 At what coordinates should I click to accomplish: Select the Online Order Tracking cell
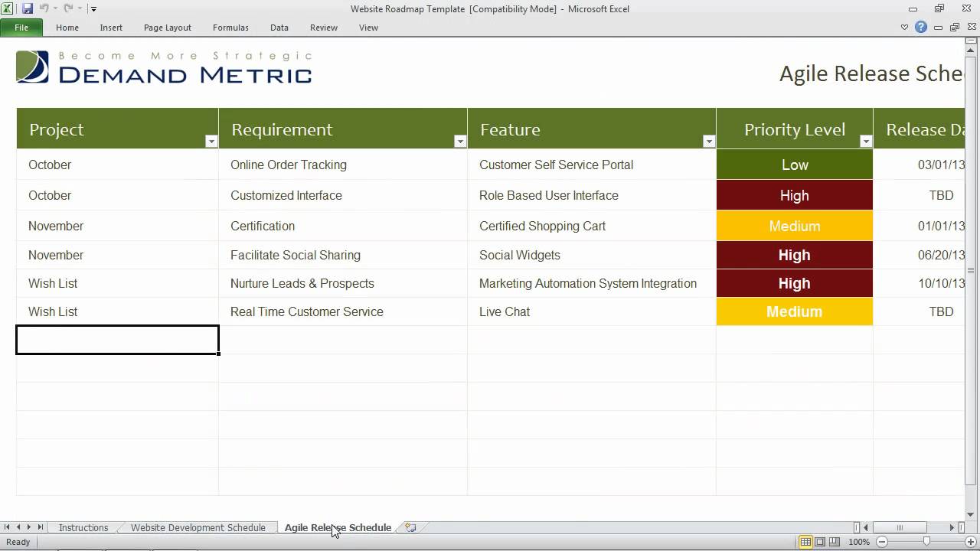pyautogui.click(x=343, y=165)
